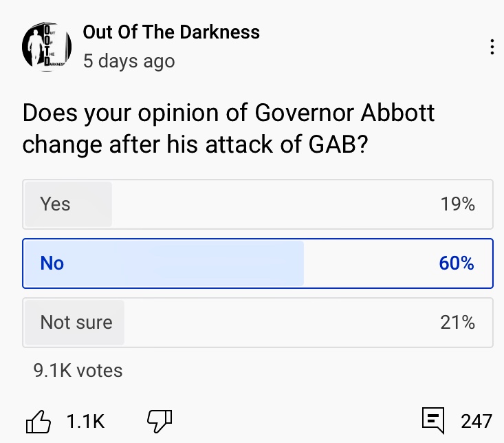Screen dimensions: 504x443
Task: Click the 1.1K likes count
Action: tap(86, 420)
